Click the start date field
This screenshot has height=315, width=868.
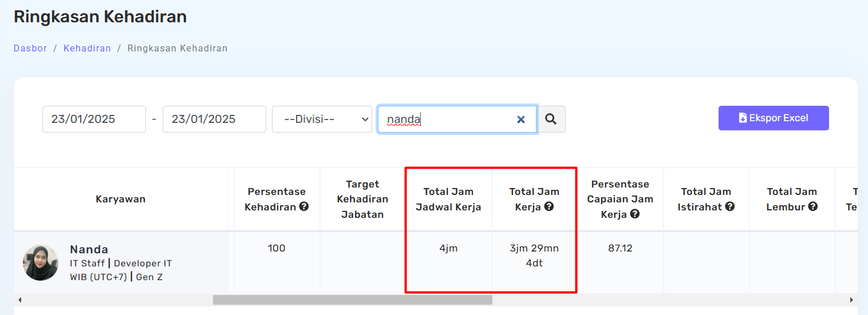[x=94, y=119]
